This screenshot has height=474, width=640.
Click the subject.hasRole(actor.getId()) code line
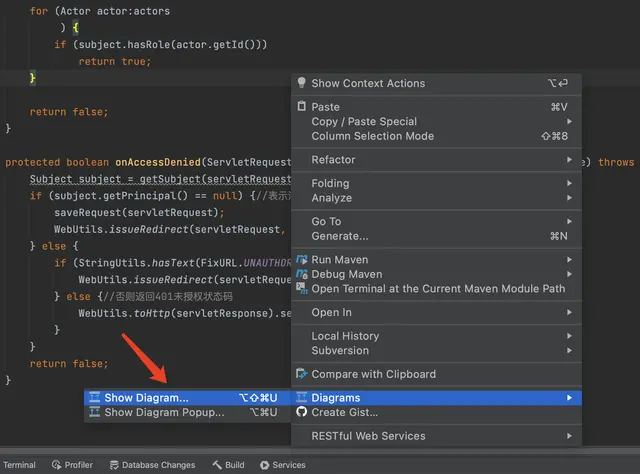pyautogui.click(x=160, y=45)
